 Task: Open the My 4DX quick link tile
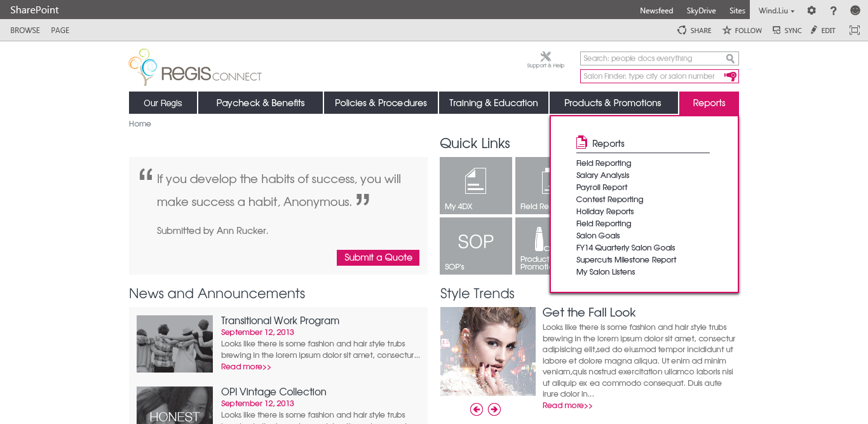point(476,186)
